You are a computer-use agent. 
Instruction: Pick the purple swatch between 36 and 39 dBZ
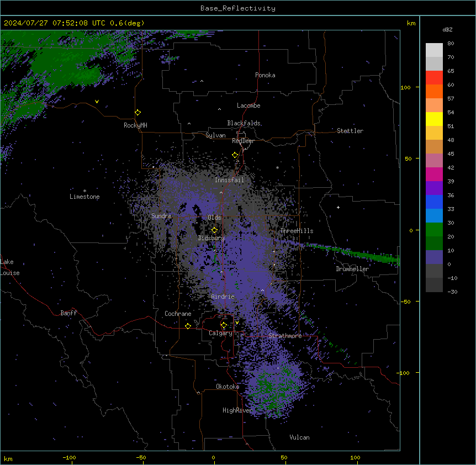434,188
